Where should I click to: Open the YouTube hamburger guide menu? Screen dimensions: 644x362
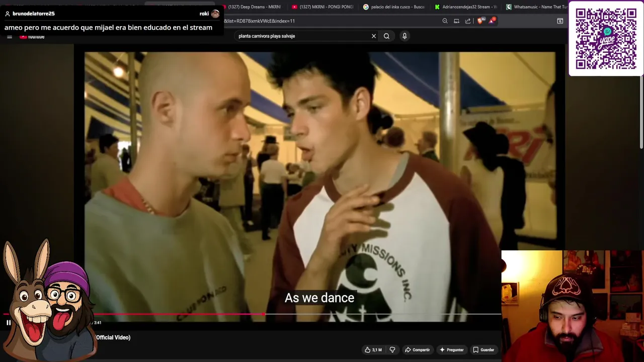[10, 37]
